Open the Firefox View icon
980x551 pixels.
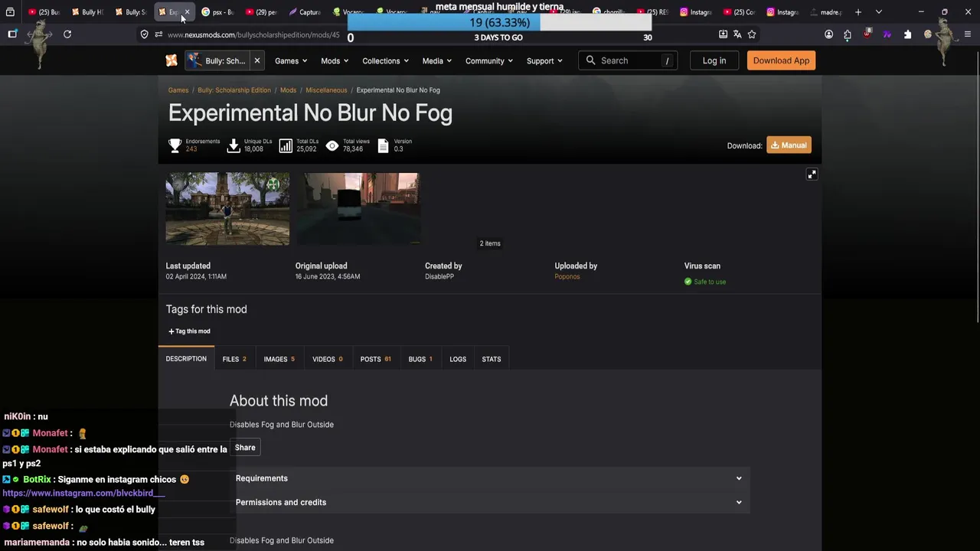point(10,12)
